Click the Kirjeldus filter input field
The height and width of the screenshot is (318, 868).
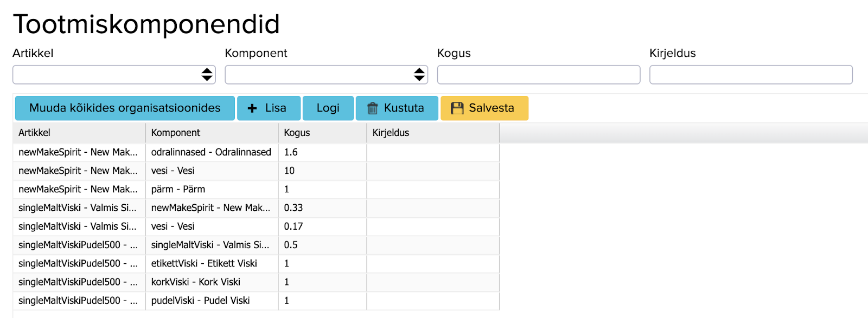click(750, 75)
